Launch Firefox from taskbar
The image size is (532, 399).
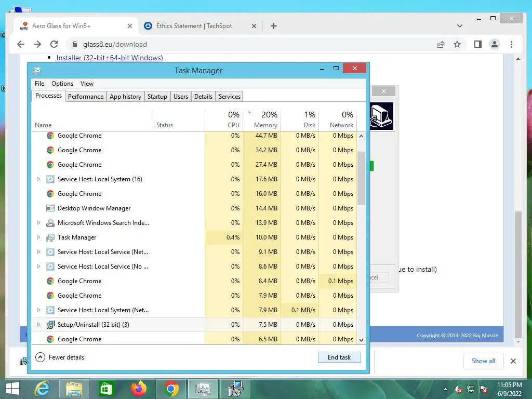138,389
